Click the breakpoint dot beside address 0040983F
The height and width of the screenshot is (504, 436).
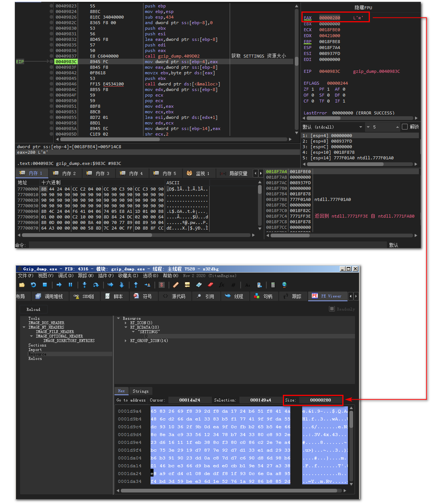52,67
